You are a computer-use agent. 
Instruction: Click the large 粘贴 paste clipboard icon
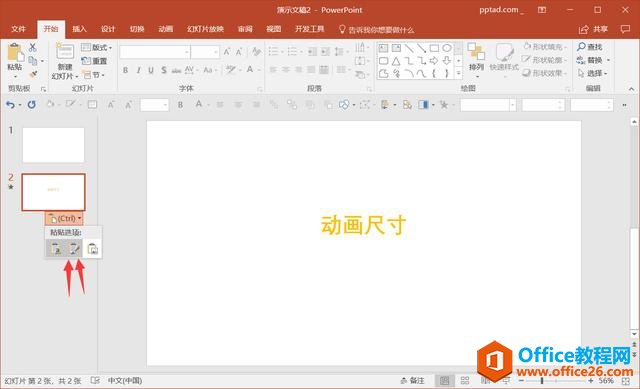point(15,53)
